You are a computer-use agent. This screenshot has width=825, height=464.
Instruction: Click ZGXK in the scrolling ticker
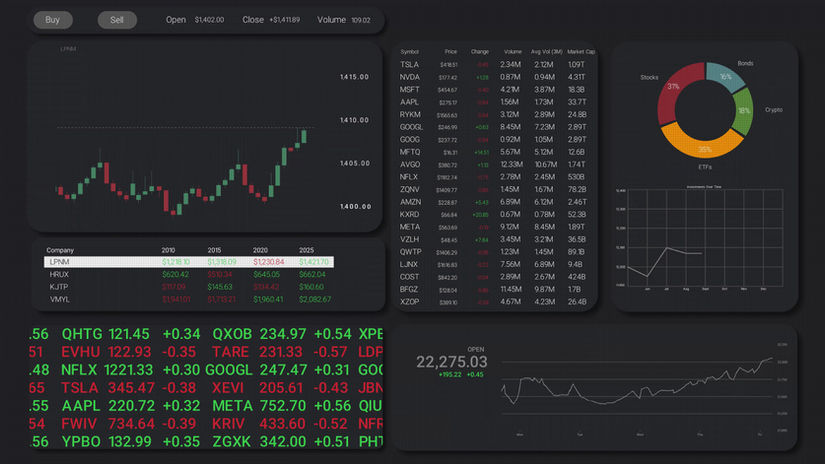232,441
